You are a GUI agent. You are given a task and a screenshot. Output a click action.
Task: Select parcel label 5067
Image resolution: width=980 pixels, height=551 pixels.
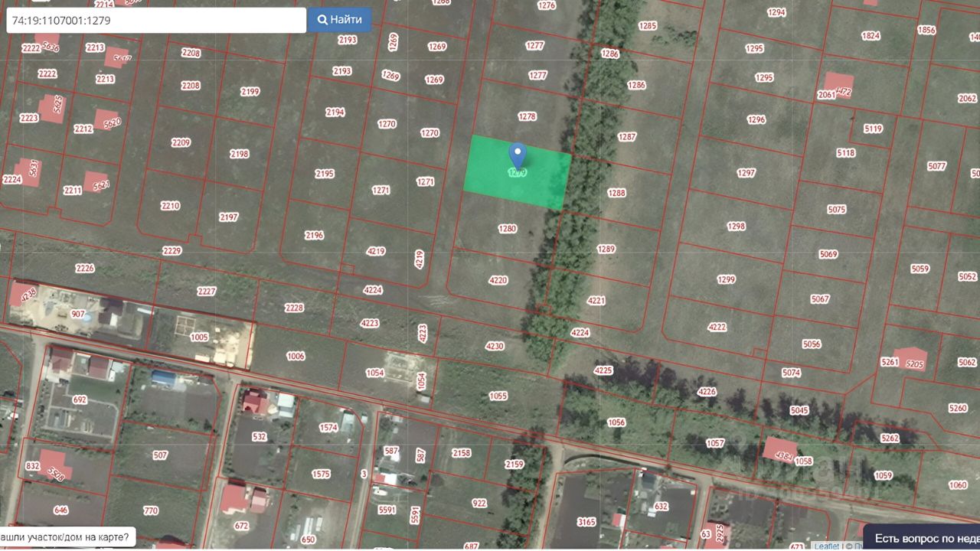(820, 299)
